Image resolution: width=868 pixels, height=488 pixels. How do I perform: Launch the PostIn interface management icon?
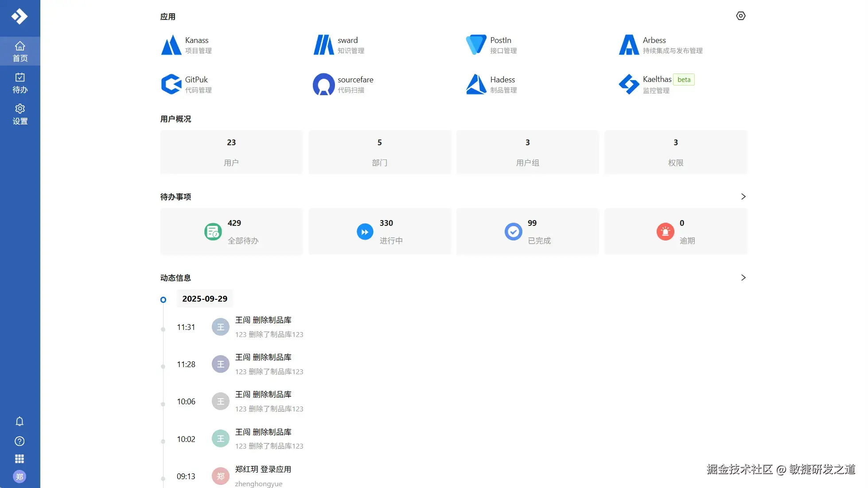476,45
